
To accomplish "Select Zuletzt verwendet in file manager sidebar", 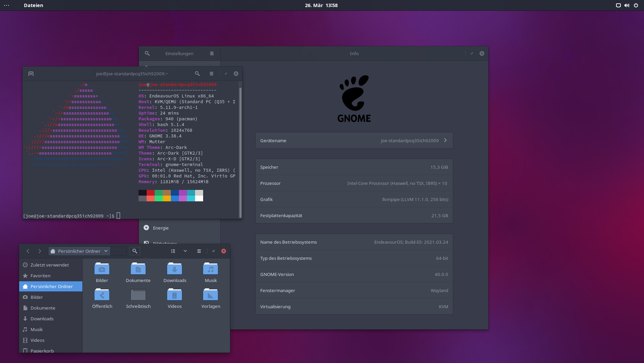I will [x=51, y=265].
